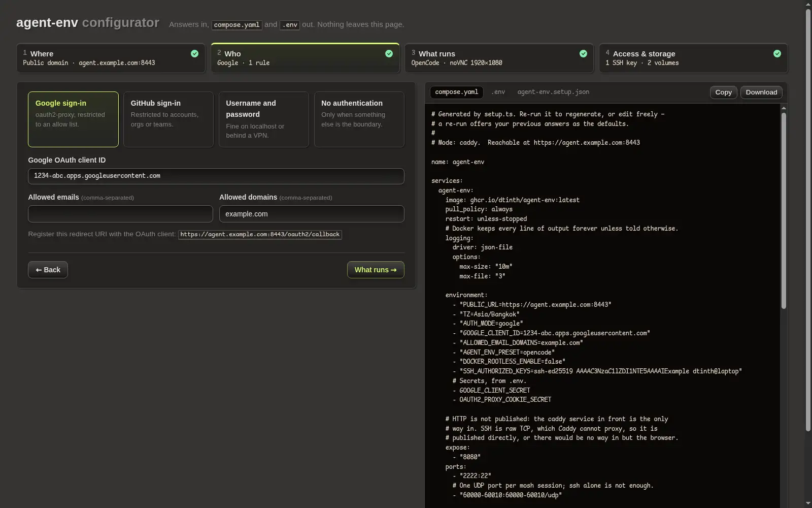Viewport: 812px width, 508px height.
Task: Click the green checkmark on the Who step
Action: click(x=389, y=54)
